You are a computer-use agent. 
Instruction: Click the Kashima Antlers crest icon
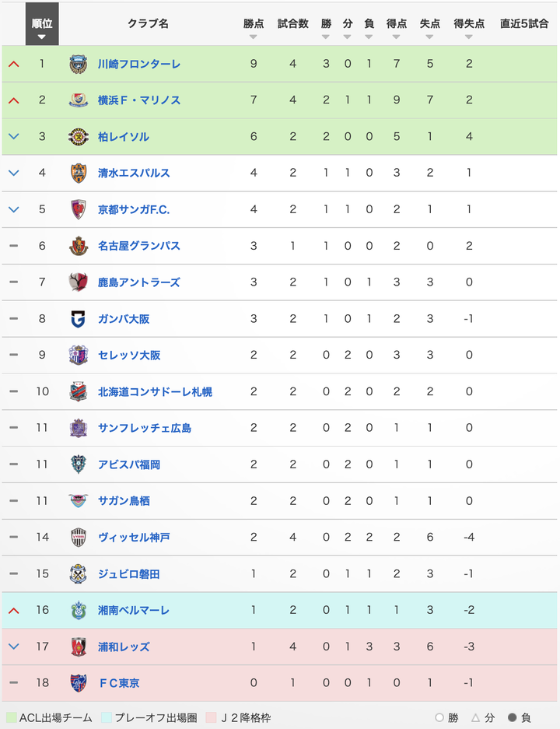pyautogui.click(x=78, y=282)
